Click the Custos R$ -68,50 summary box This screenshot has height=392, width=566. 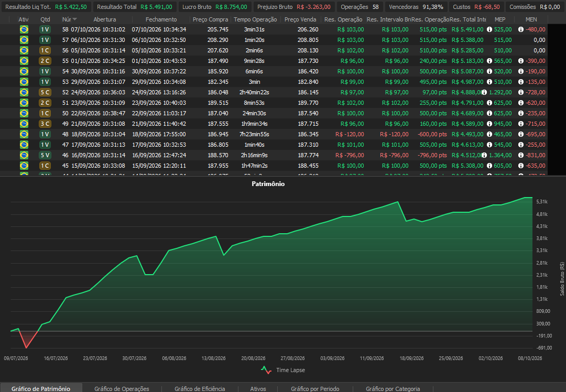[x=476, y=7]
